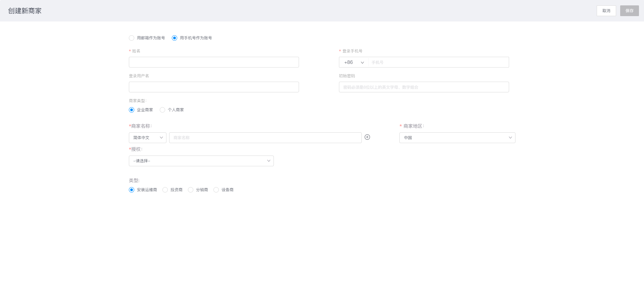This screenshot has height=304, width=644.
Task: Click the 登录用户名 input field
Action: [214, 87]
